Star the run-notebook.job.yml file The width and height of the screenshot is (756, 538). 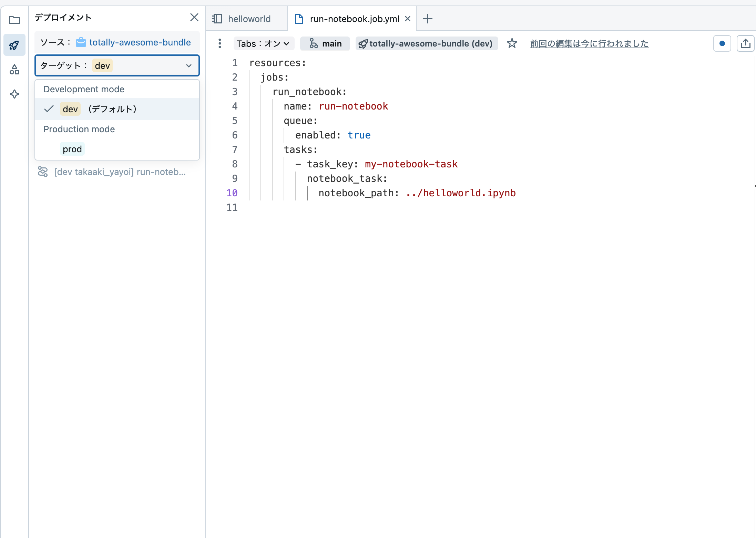point(512,43)
